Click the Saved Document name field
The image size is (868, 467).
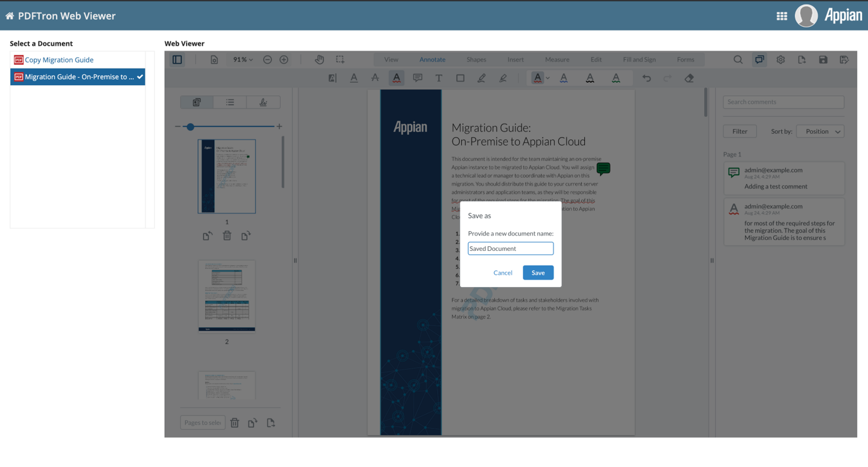[510, 248]
